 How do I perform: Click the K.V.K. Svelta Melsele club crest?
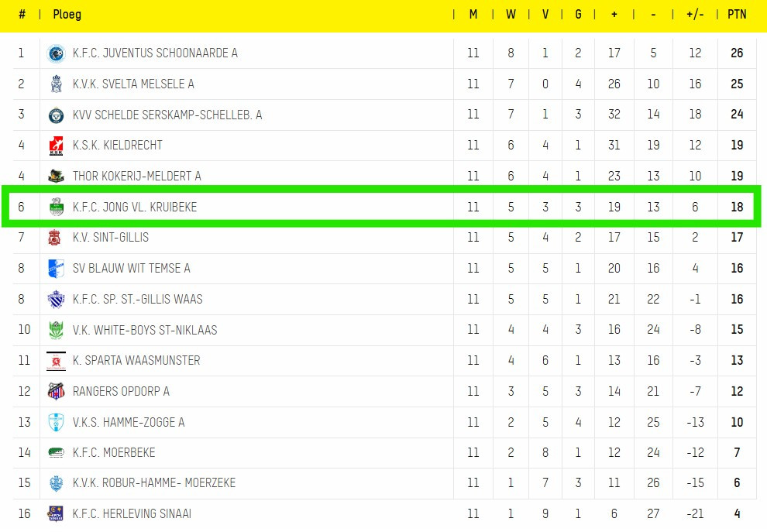[56, 84]
